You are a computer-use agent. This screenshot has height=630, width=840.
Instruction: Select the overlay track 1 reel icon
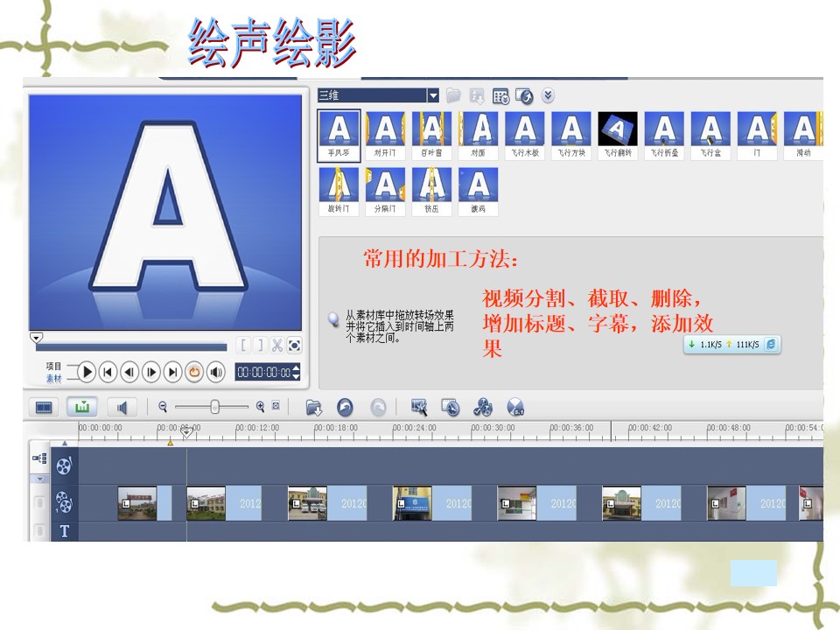(64, 502)
